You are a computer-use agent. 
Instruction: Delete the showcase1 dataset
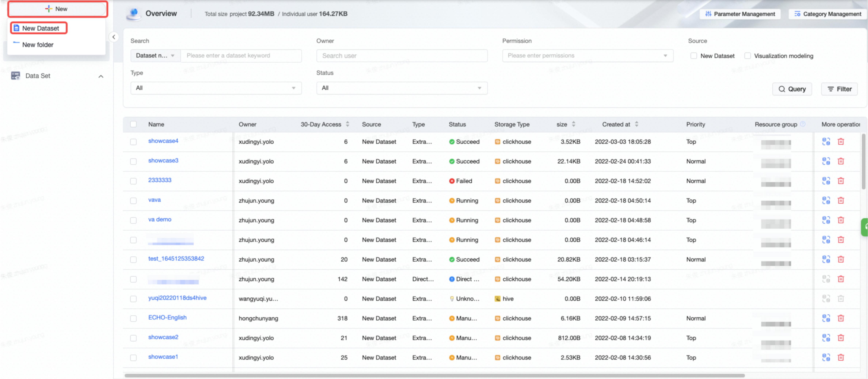(841, 357)
